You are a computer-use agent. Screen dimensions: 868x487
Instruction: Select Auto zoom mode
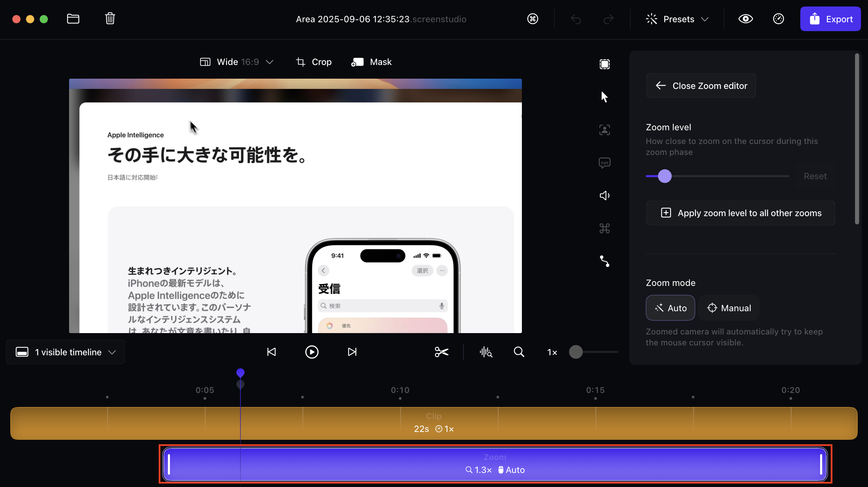click(670, 308)
